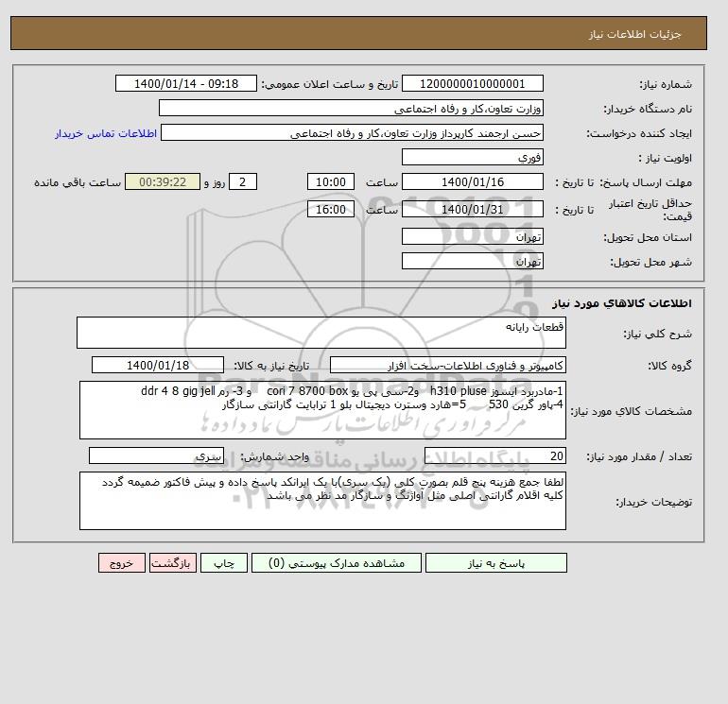Click the اطلاعات کالاهای مورد نیاز heading
The width and height of the screenshot is (728, 704).
tap(622, 303)
